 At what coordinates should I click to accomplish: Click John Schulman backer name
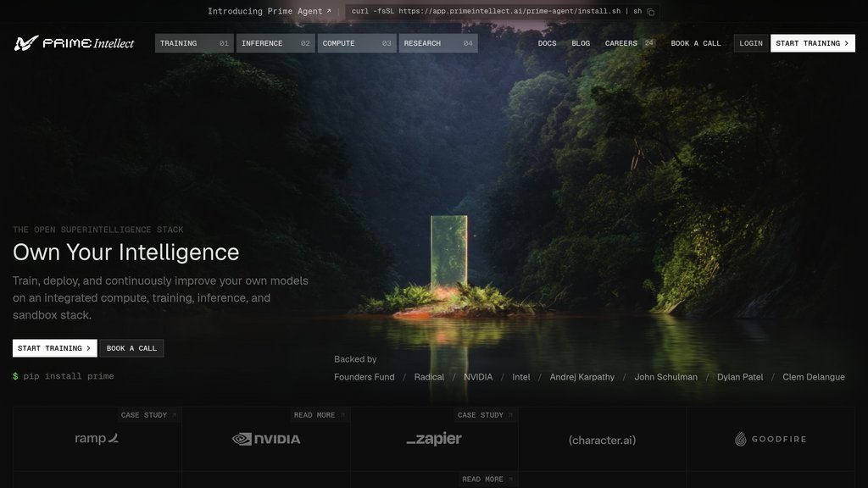point(666,377)
